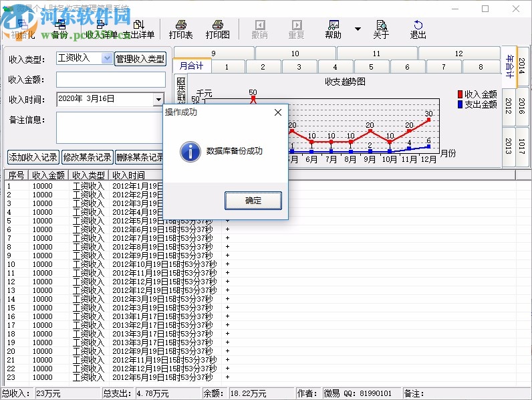Viewport: 532px width, 400px height.
Task: Click 4.78万元 total expense status value
Action: 152,393
